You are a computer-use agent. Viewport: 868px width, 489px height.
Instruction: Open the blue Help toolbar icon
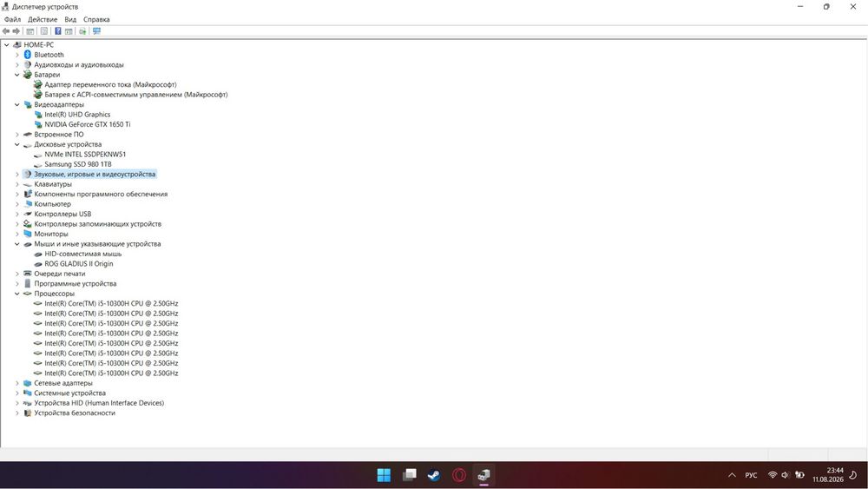(x=57, y=31)
